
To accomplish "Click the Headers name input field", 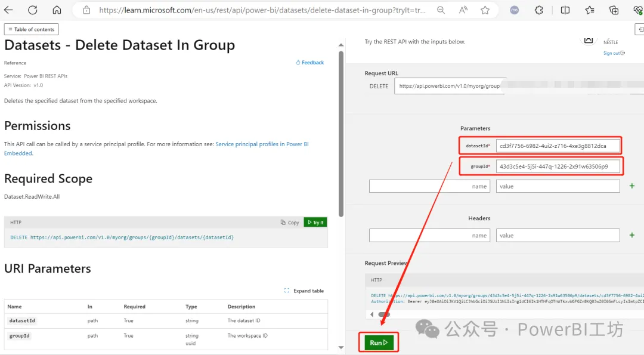I will pos(429,236).
